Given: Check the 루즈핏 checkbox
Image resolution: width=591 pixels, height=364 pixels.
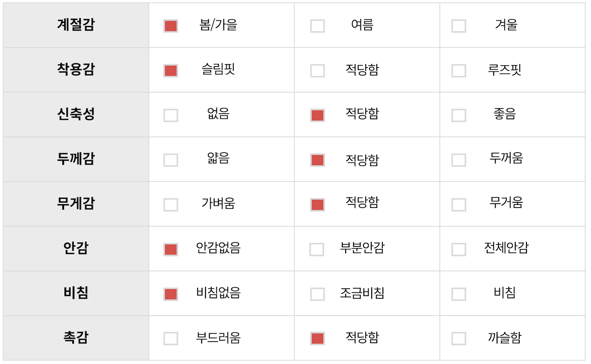Looking at the screenshot, I should pyautogui.click(x=459, y=70).
